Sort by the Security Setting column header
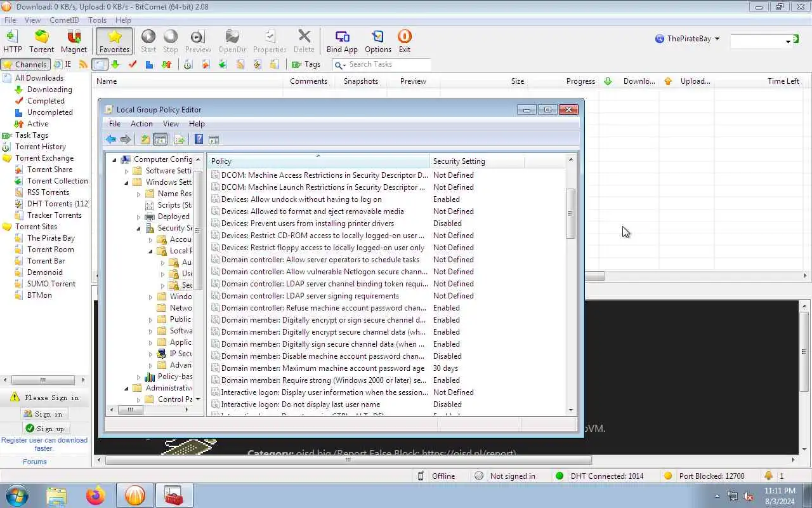The image size is (812, 508). pos(477,161)
